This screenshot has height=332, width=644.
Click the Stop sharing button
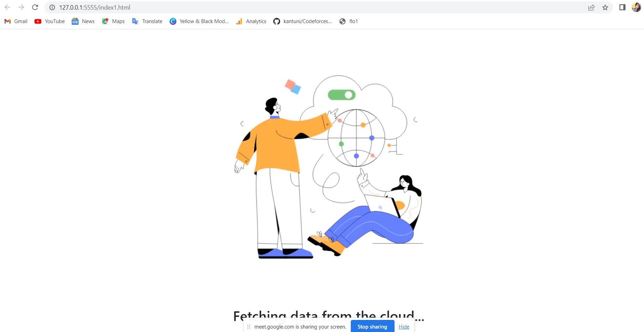(372, 326)
